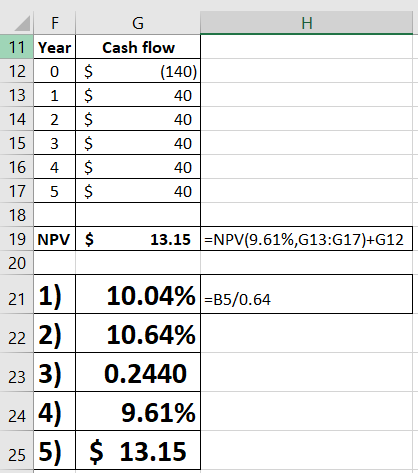Select the cash flow cell showing (140)
The height and width of the screenshot is (473, 418).
click(138, 71)
